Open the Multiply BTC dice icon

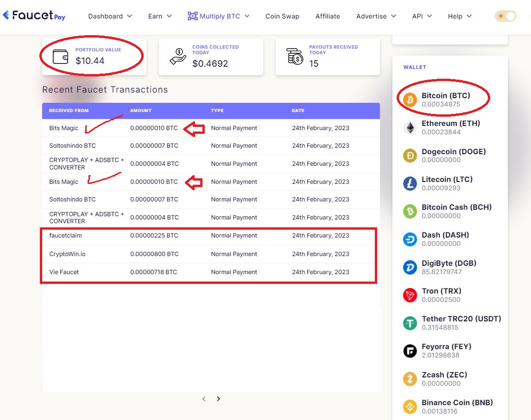[x=192, y=16]
